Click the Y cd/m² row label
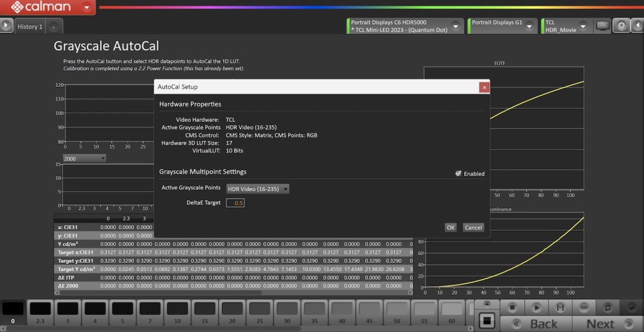The width and height of the screenshot is (644, 332). (x=68, y=244)
